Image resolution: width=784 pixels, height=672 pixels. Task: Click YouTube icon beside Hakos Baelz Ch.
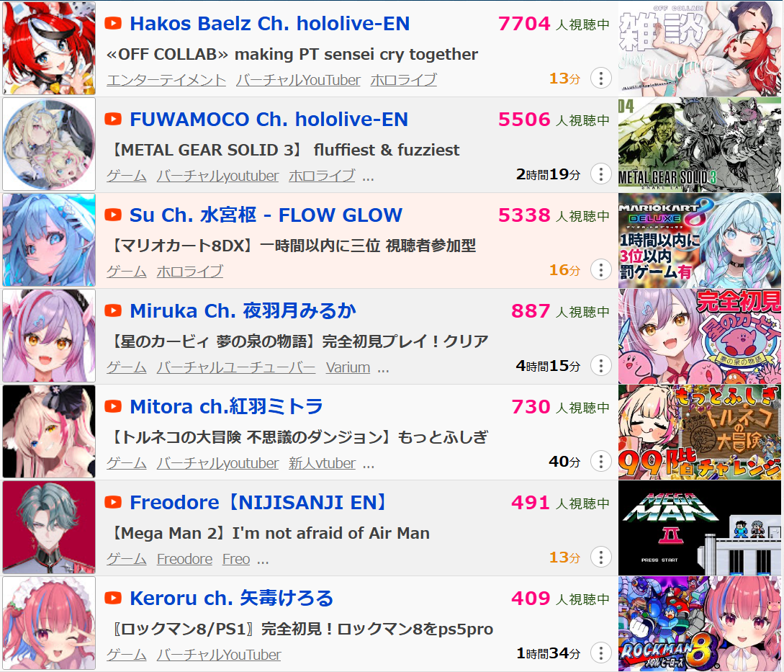point(113,23)
